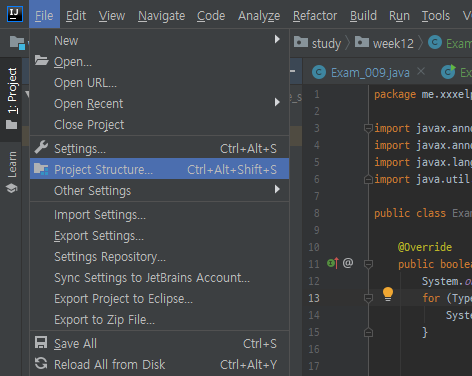Image resolution: width=472 pixels, height=376 pixels.
Task: Choose Import Settings... menu entry
Action: 159,215
